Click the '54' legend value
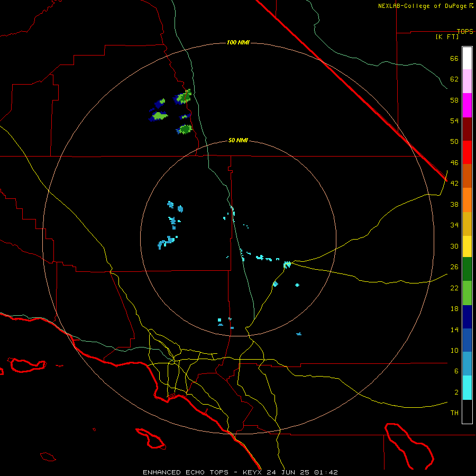476x476 pixels. [x=454, y=121]
